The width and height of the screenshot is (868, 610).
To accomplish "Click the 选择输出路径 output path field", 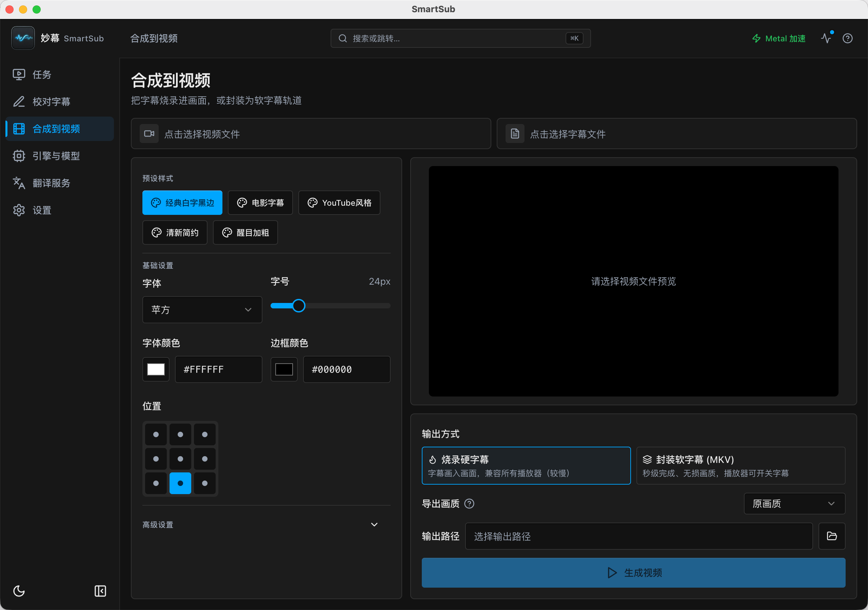I will 639,536.
